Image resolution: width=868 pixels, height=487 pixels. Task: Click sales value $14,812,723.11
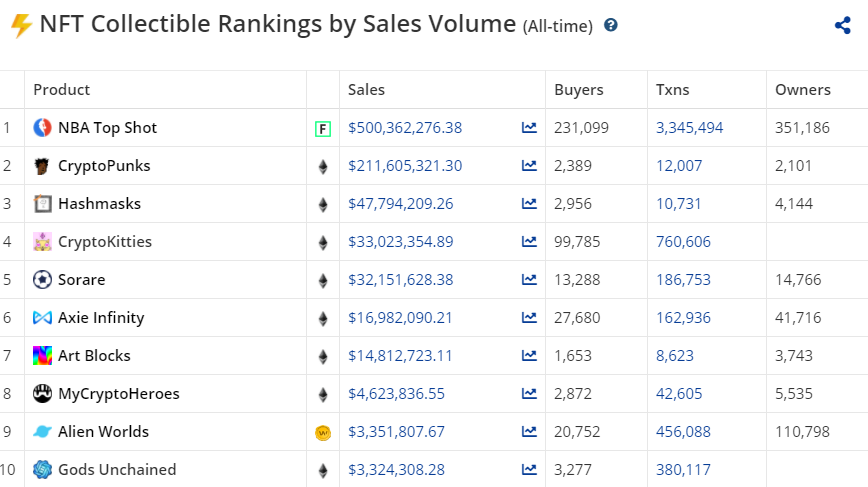[400, 356]
